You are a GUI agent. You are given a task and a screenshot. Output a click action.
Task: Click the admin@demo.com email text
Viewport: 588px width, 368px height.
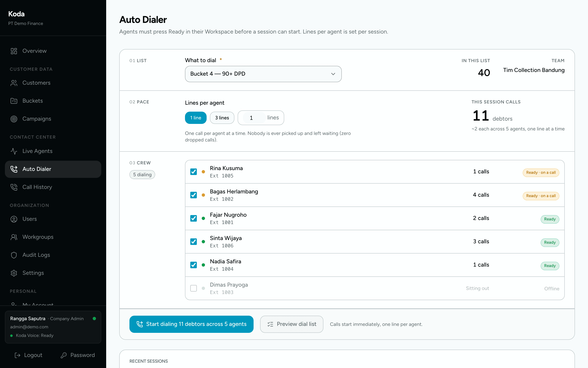[29, 327]
